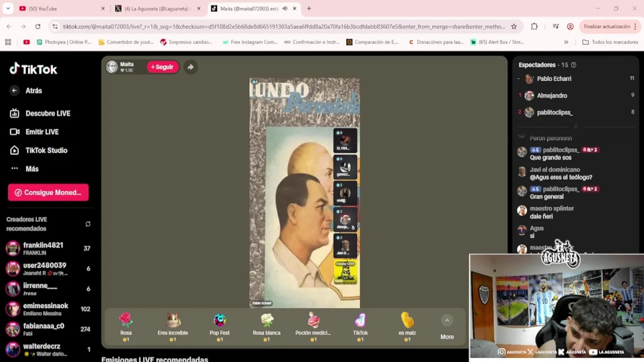This screenshot has height=362, width=644.
Task: Open Emitir LIVE section
Action: (35, 132)
